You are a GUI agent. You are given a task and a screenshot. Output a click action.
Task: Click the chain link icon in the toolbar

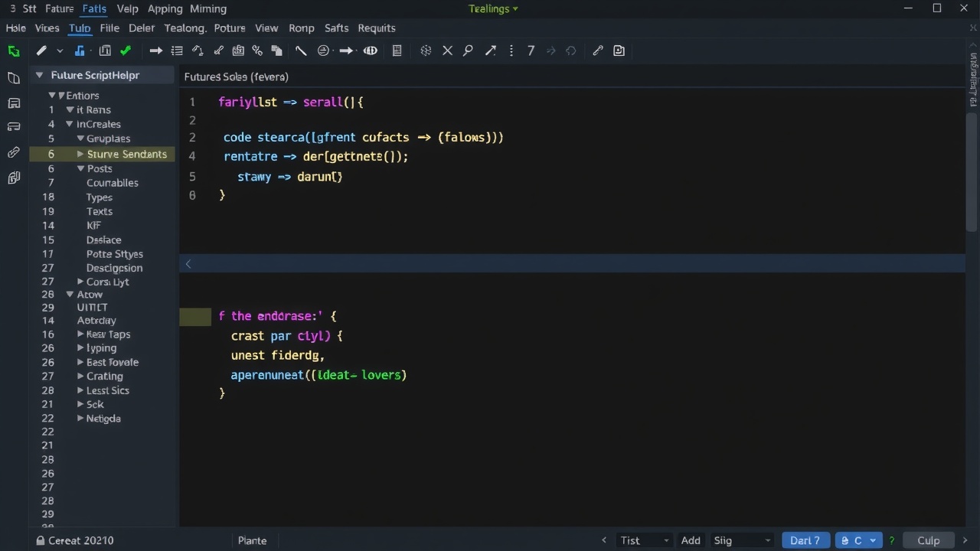click(x=598, y=51)
